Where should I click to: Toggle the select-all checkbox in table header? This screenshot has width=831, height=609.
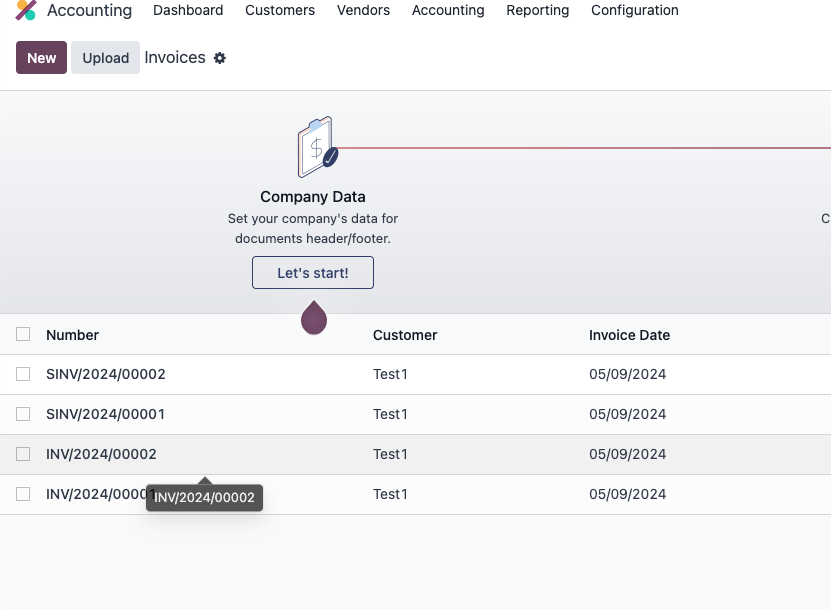click(23, 334)
